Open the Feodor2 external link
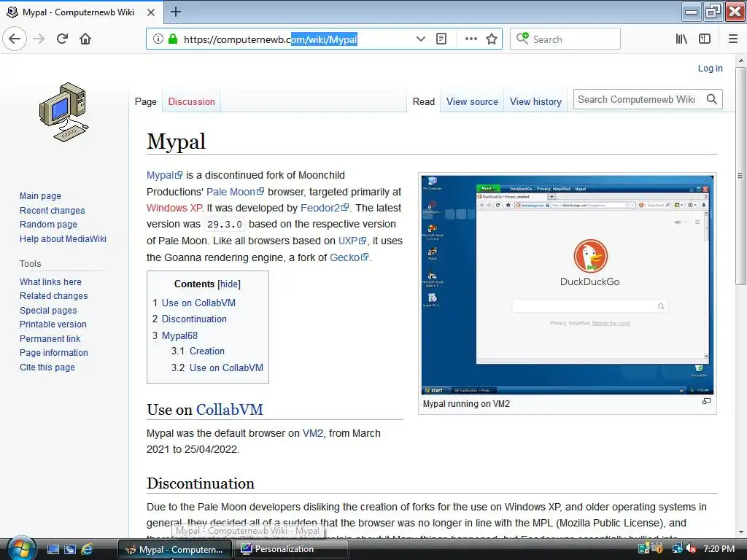This screenshot has height=560, width=747. pos(325,208)
